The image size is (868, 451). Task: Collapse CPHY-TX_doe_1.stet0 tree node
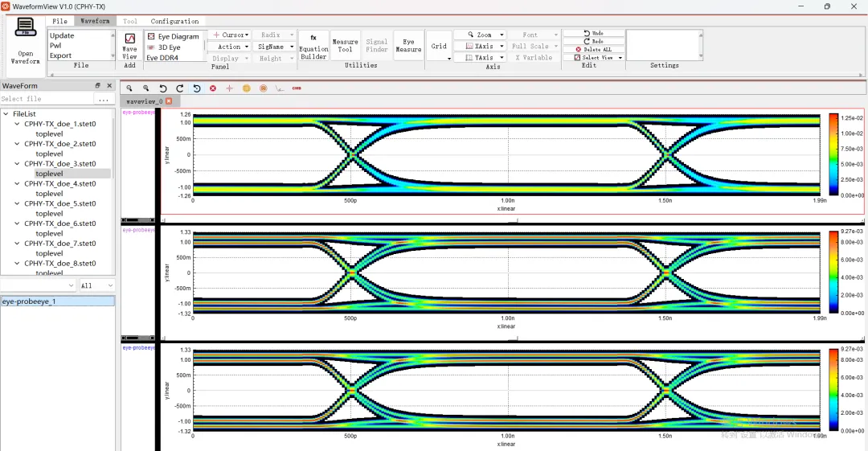(x=17, y=124)
